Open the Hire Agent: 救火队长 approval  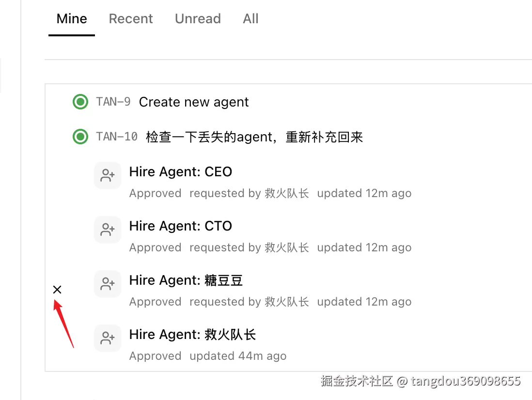pyautogui.click(x=192, y=335)
